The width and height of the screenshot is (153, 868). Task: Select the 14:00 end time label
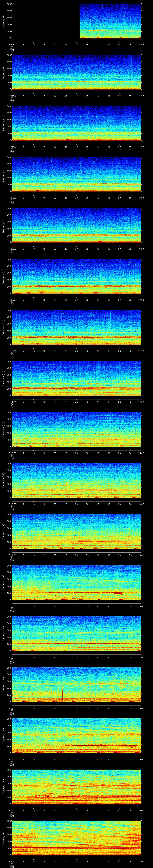click(141, 504)
